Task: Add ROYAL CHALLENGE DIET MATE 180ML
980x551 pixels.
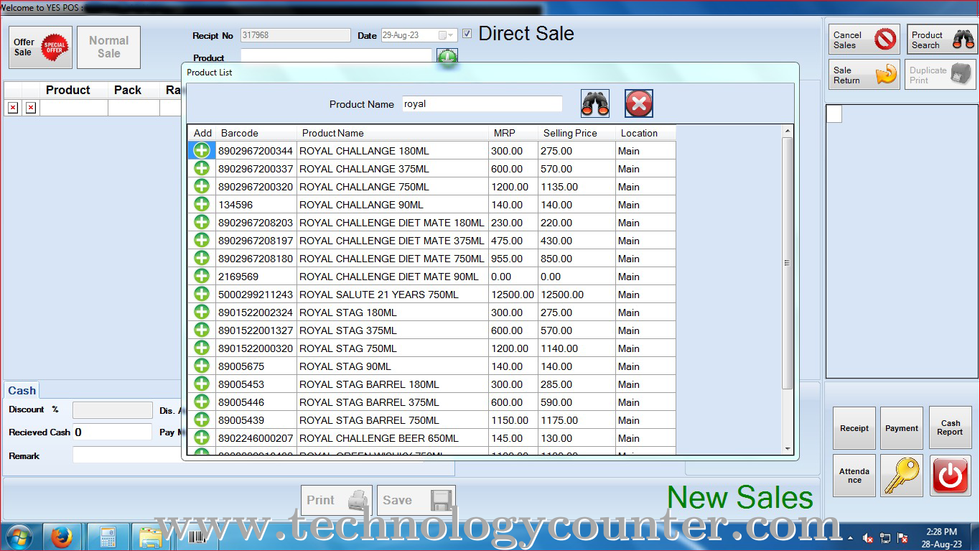Action: pos(202,223)
